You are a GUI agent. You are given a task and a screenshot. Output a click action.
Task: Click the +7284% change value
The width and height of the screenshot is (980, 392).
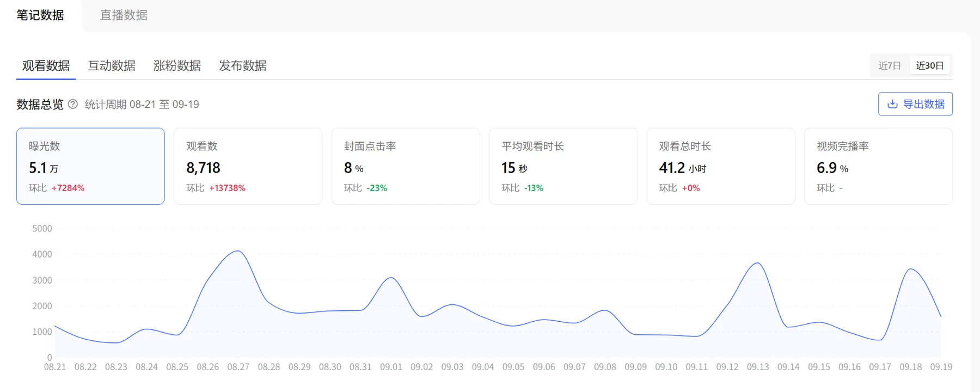(x=68, y=188)
